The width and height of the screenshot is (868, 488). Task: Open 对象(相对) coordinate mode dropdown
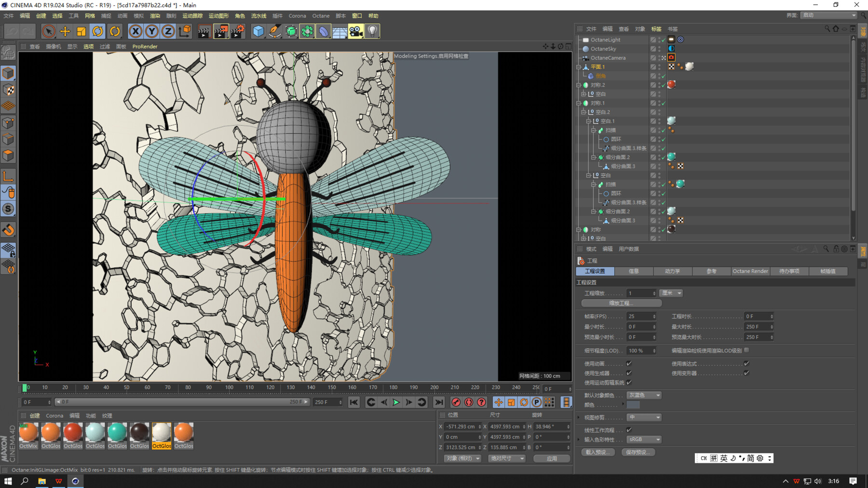click(462, 459)
